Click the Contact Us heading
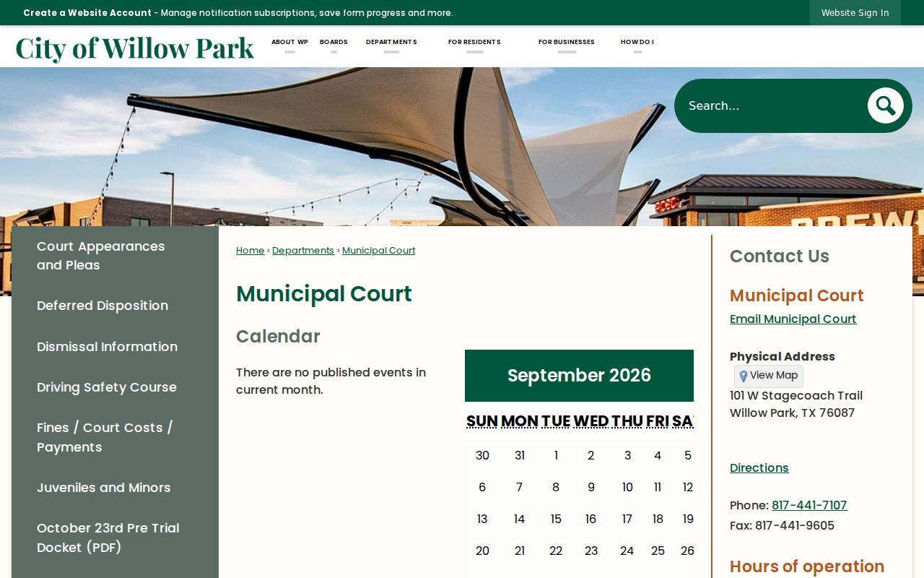 (x=780, y=256)
